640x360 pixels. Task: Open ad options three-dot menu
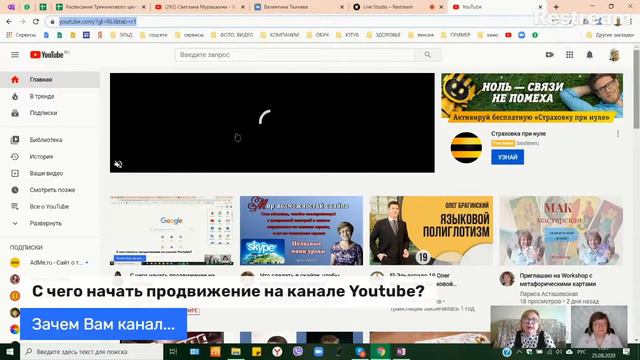click(x=618, y=133)
